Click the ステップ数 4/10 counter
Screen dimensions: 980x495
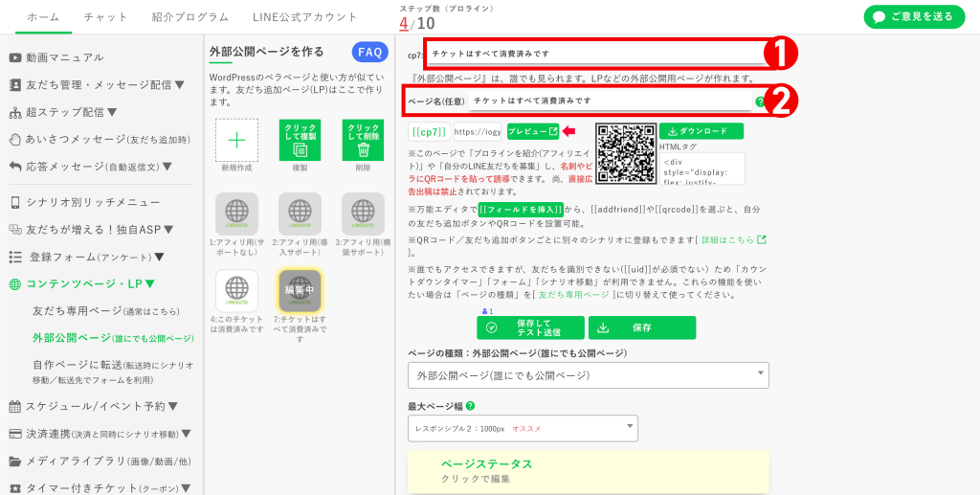(417, 24)
